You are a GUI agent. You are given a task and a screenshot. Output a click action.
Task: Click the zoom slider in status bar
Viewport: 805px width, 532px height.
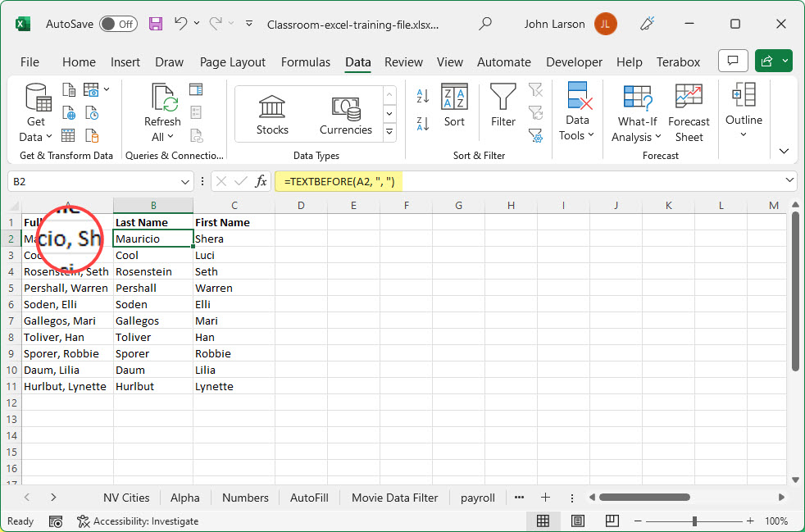694,521
